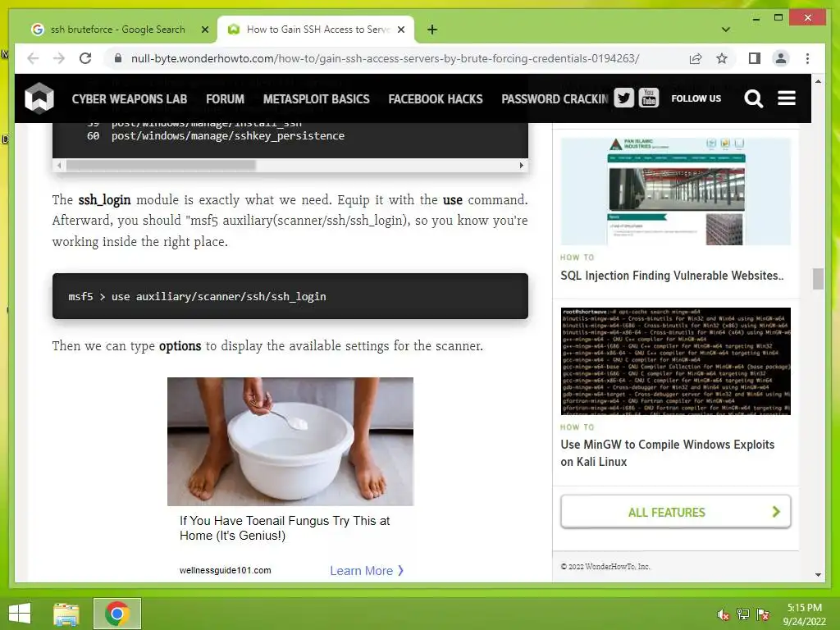Click post/windows/manage/sshkey_persistence line
Viewport: 840px width, 630px height.
point(228,136)
